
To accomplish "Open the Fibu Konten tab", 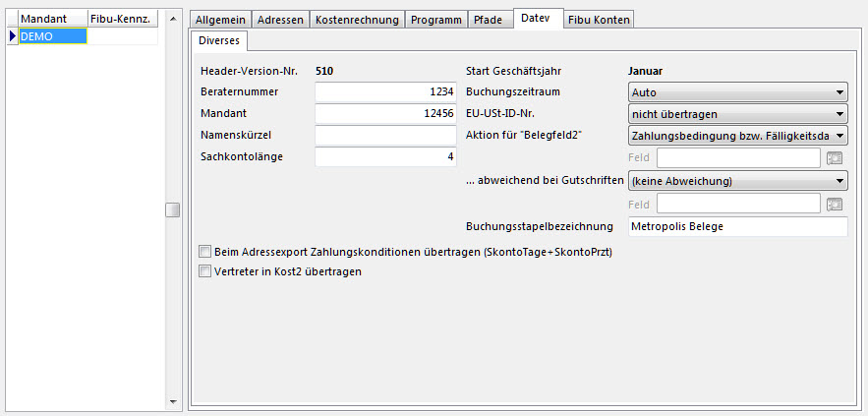I will tap(600, 20).
